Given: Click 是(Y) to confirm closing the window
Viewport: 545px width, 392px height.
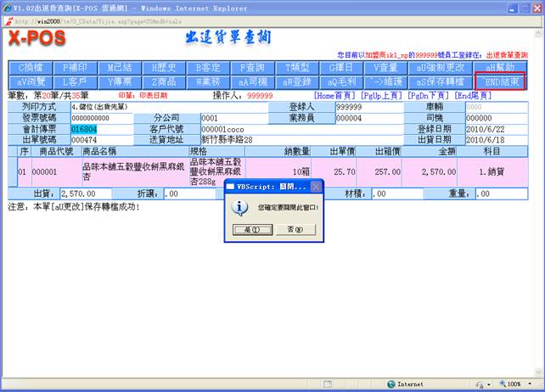Looking at the screenshot, I should 252,230.
